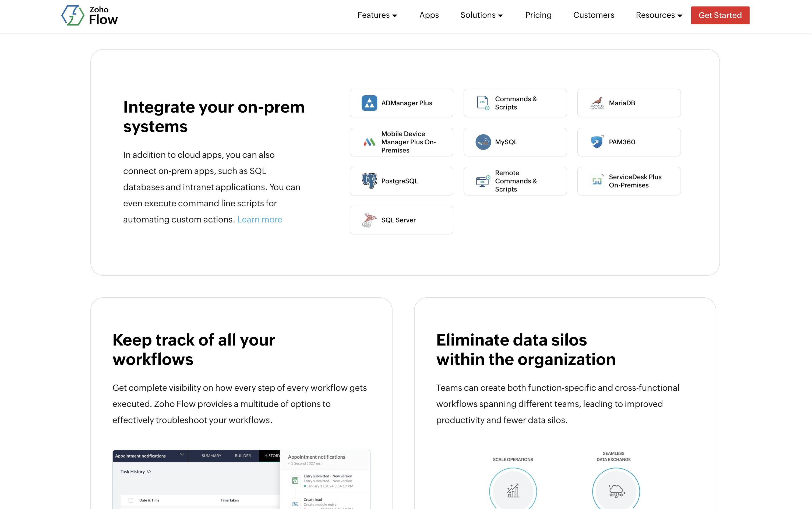
Task: Click the ServiceDesk Plus On-Premises icon
Action: pyautogui.click(x=597, y=181)
